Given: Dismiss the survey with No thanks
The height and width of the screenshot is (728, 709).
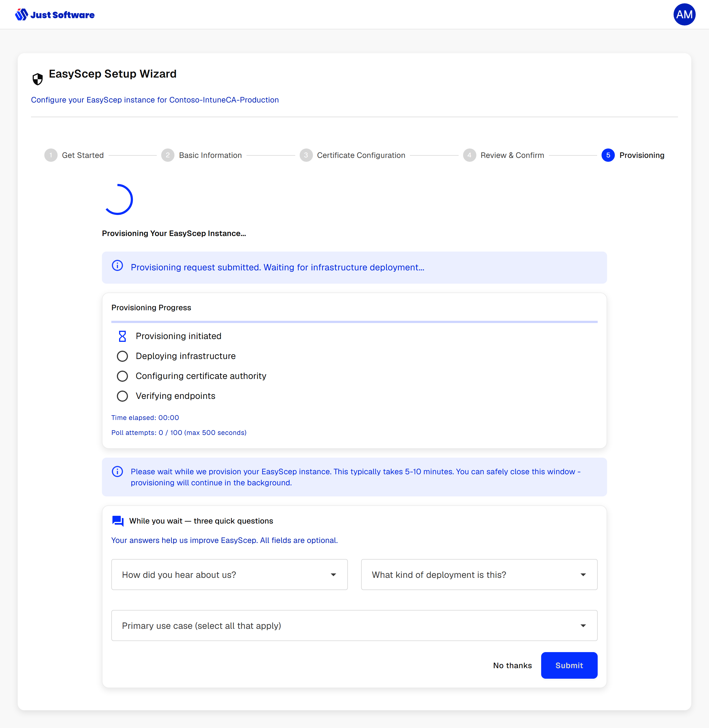Looking at the screenshot, I should [512, 665].
